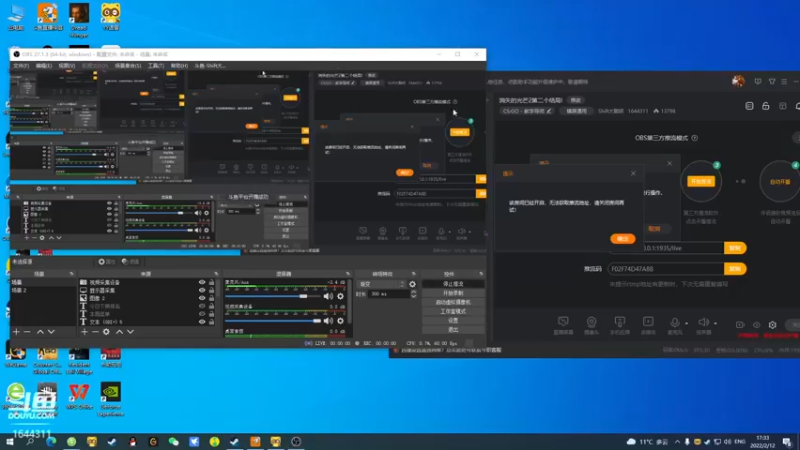This screenshot has width=800, height=450.
Task: Mute the 麦克风/Aux speaker icon in mixer
Action: pos(328,296)
